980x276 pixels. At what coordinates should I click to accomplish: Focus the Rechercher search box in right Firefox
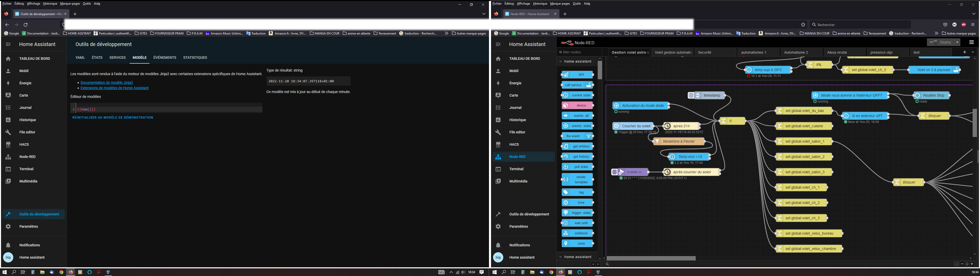point(860,24)
